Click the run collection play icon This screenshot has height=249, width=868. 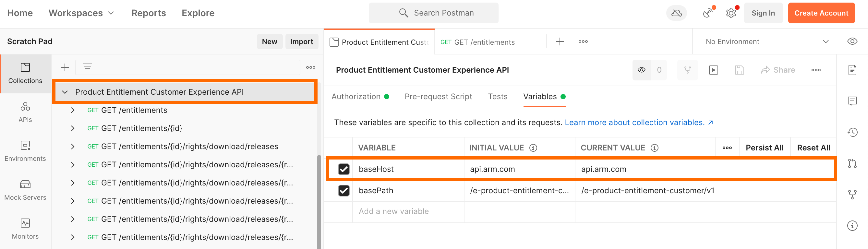pyautogui.click(x=713, y=70)
